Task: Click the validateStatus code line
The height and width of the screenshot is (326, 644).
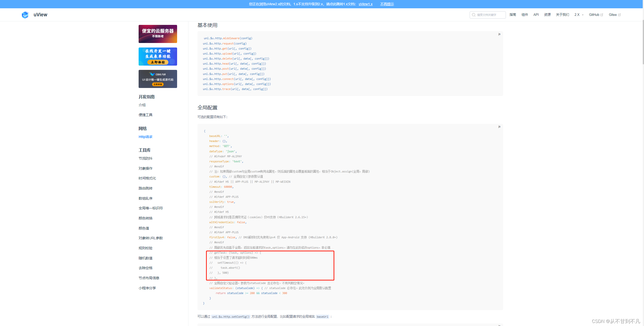Action: point(270,288)
